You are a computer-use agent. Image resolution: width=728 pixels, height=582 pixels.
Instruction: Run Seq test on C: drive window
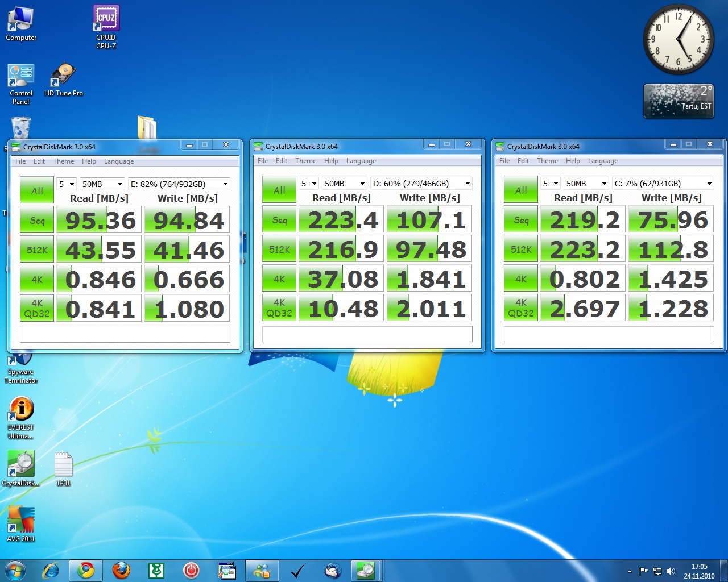point(521,220)
